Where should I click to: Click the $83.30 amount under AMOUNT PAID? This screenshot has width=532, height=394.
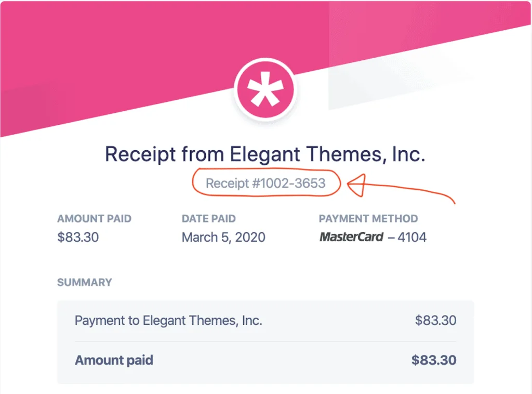[x=78, y=237]
